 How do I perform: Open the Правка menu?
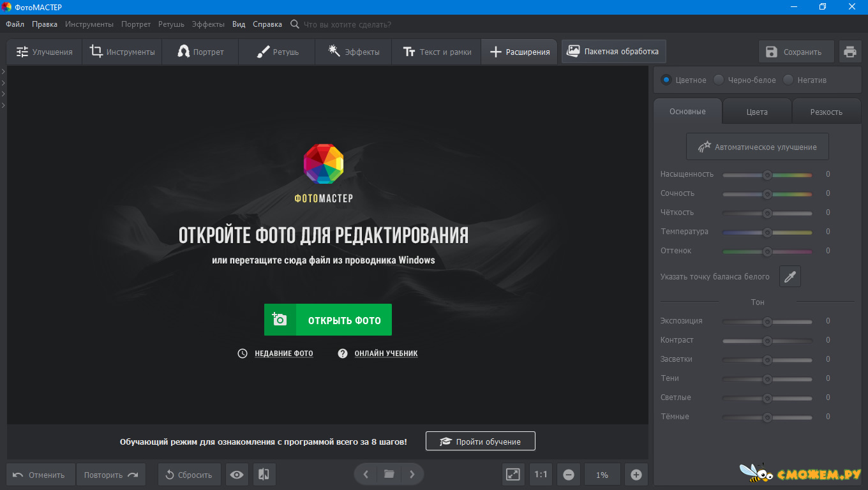click(45, 24)
